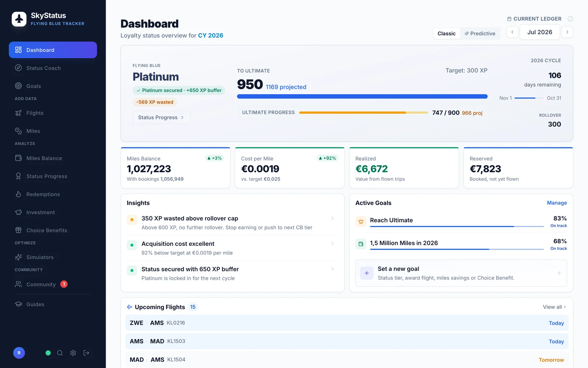Click the Investment piggy bank icon
This screenshot has height=368, width=588.
tap(18, 212)
